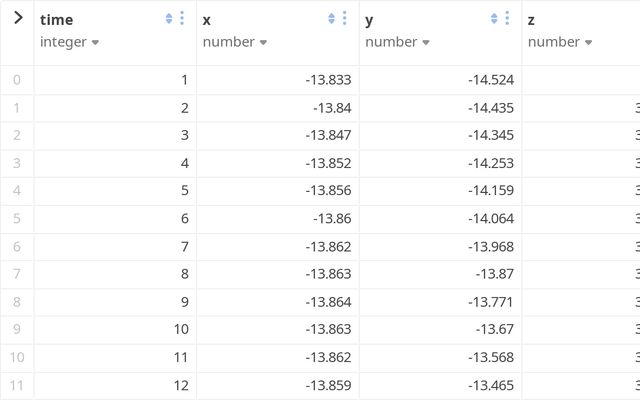Select row index 11
Image resolution: width=640 pixels, height=400 pixels.
point(16,385)
